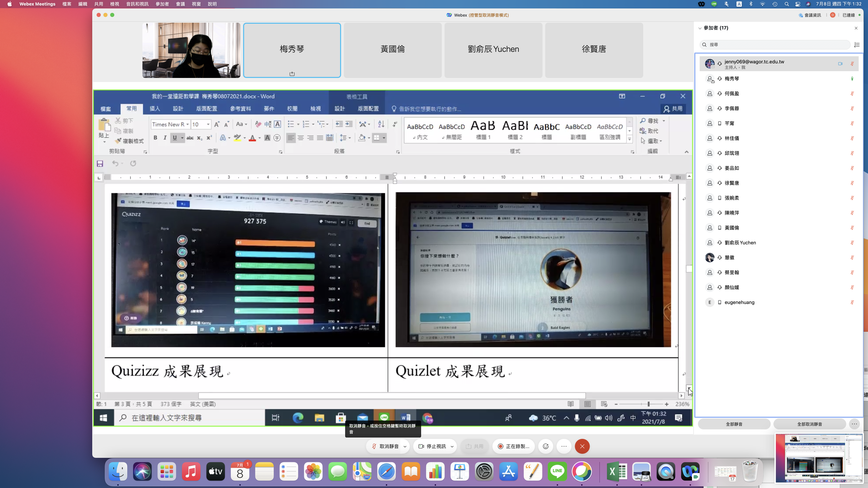Viewport: 868px width, 488px height.
Task: Click the Word zoom slider in the shared screen
Action: pos(648,404)
